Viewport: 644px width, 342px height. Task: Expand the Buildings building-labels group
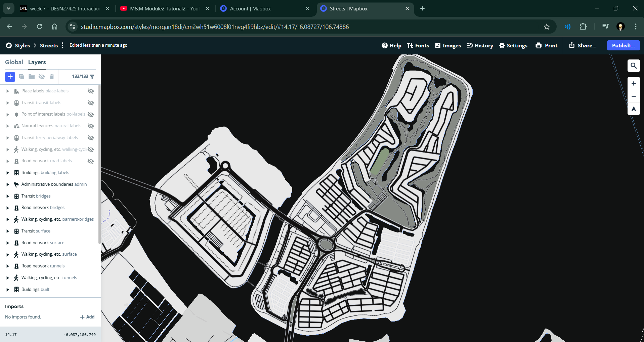(8, 173)
